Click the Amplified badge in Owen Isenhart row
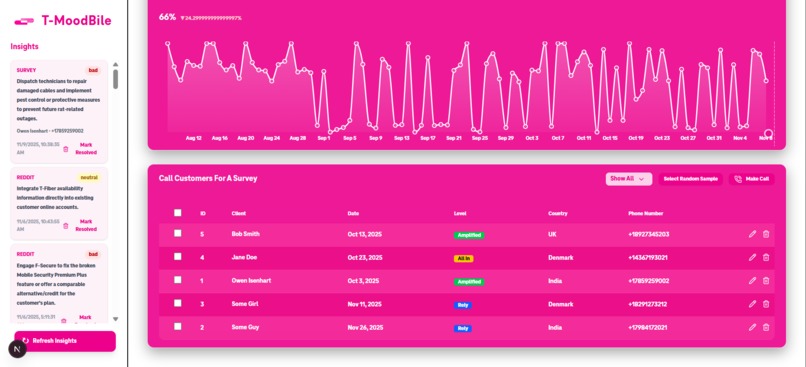This screenshot has height=367, width=806. point(469,282)
